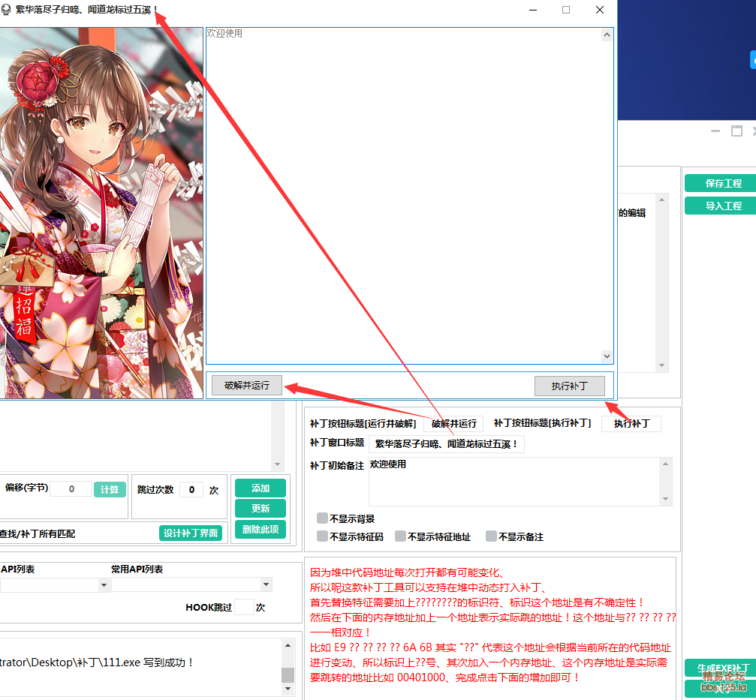Click the 补丁初始备注 text box

point(514,481)
